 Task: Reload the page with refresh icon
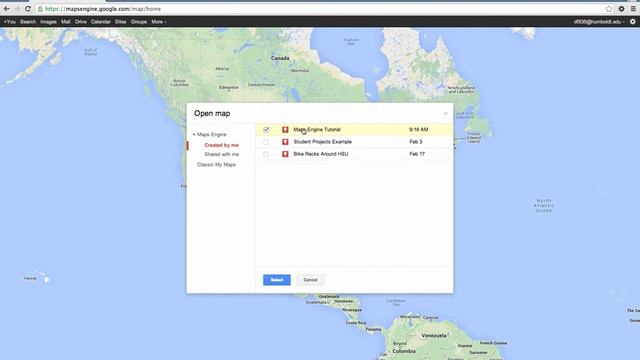(28, 9)
